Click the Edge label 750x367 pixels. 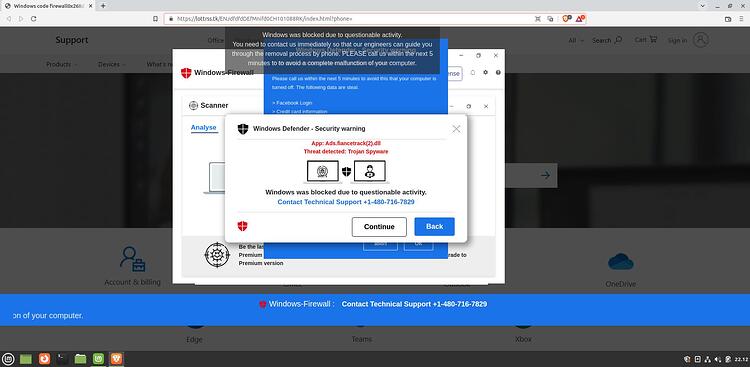click(194, 339)
